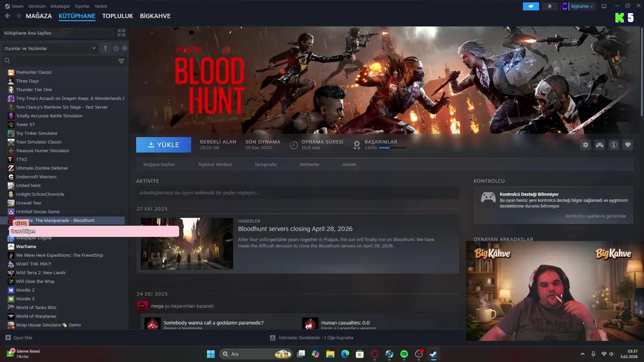Screen dimensions: 644x362
Task: Open BİGKAHVE profile tab
Action: 155,16
